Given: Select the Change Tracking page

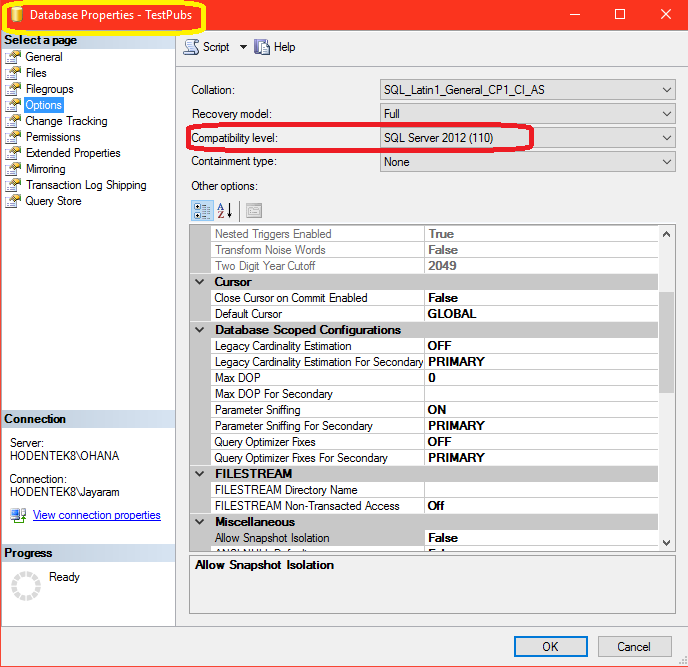Looking at the screenshot, I should (x=66, y=121).
